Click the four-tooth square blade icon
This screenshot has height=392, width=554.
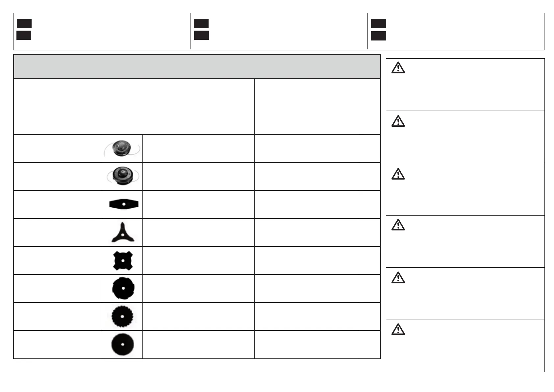(122, 261)
